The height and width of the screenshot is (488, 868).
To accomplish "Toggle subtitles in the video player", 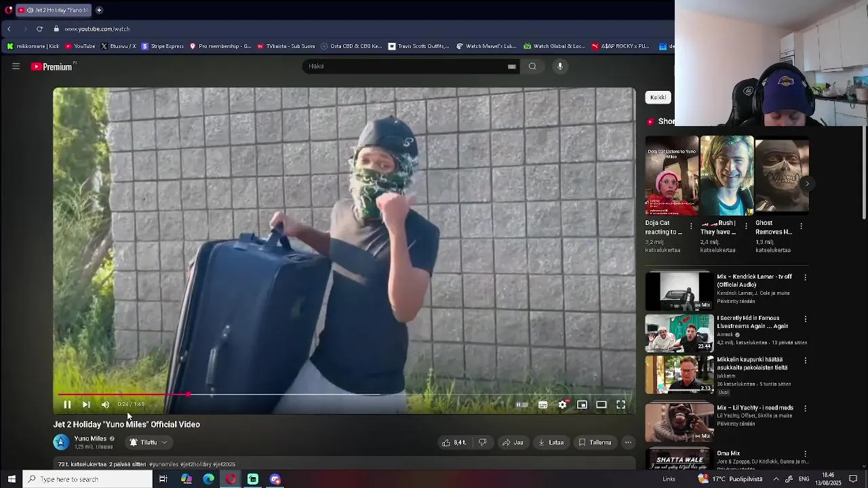I will pos(543,405).
